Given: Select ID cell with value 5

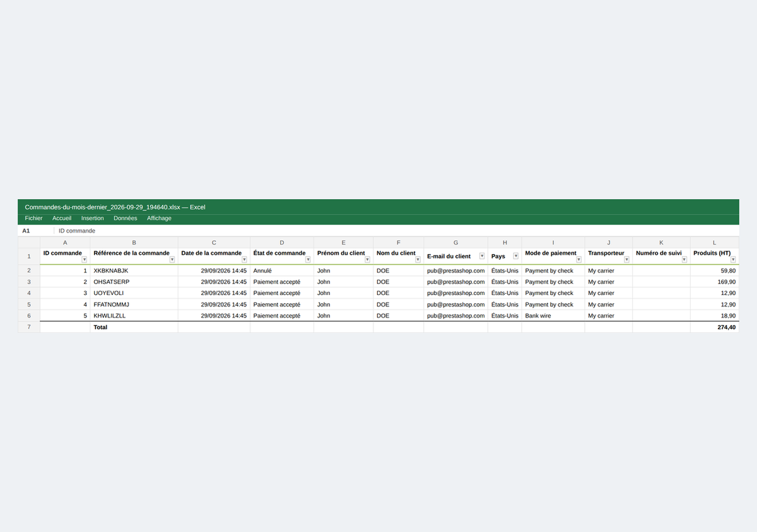Looking at the screenshot, I should [65, 316].
